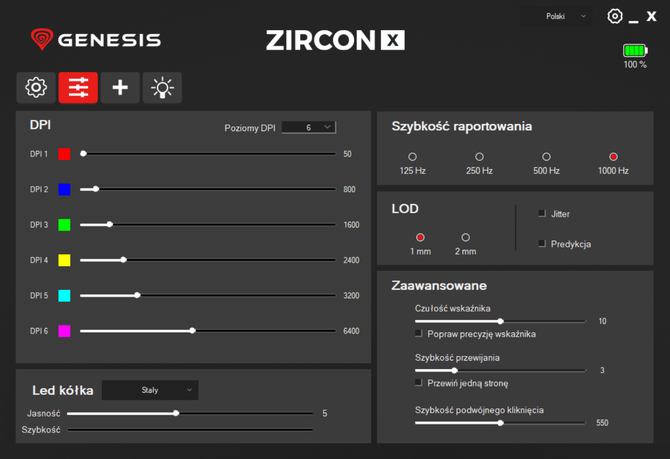Pick the red DPI 1 color swatch
The height and width of the screenshot is (459, 670).
tap(64, 154)
